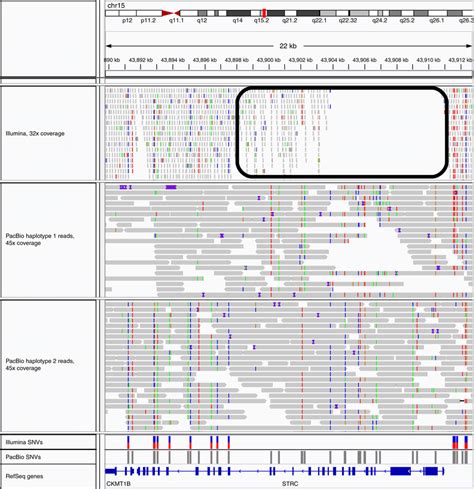Select the q26.1 cytoband label

tap(437, 20)
